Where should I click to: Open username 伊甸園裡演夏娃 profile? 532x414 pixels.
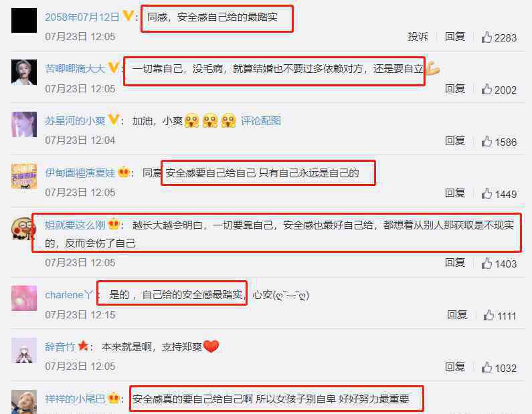tap(80, 173)
